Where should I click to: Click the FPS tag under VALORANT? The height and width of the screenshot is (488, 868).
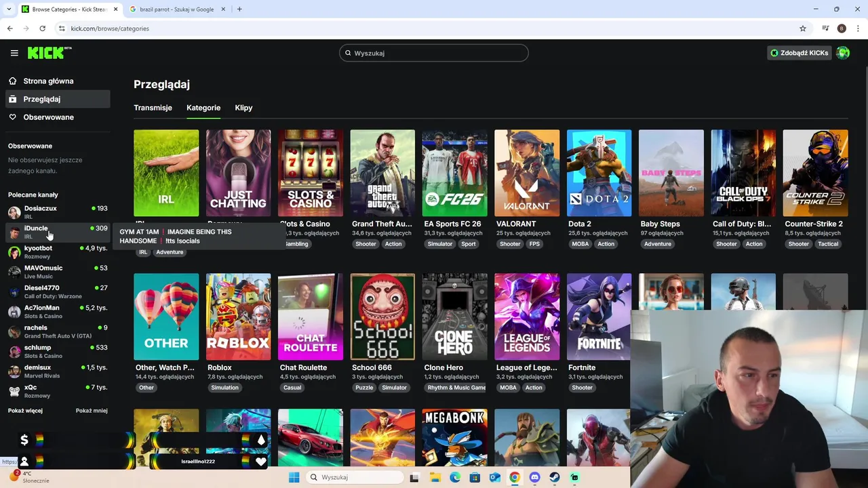pyautogui.click(x=535, y=244)
